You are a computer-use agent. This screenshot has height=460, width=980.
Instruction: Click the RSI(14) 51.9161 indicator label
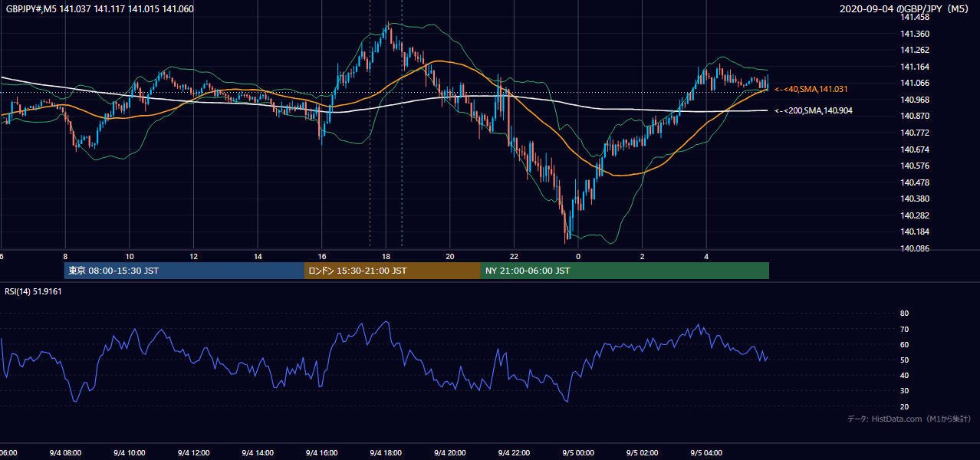pos(34,291)
